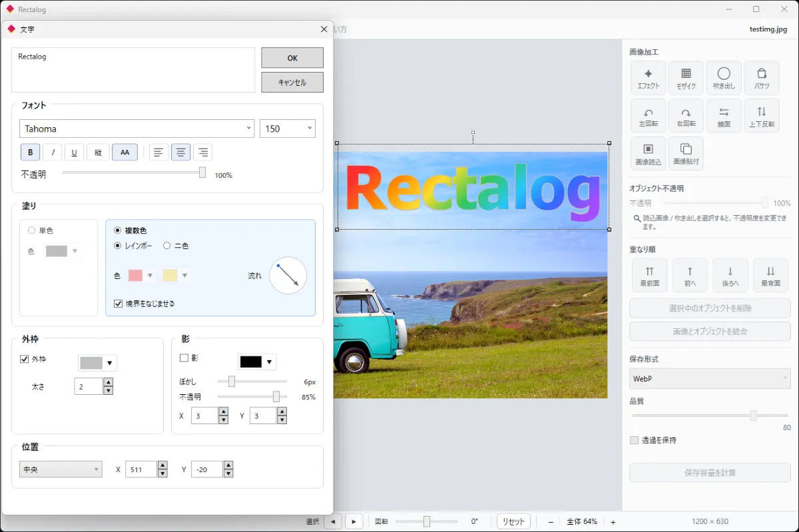This screenshot has width=799, height=532.
Task: Select previous object arrow
Action: tap(332, 521)
